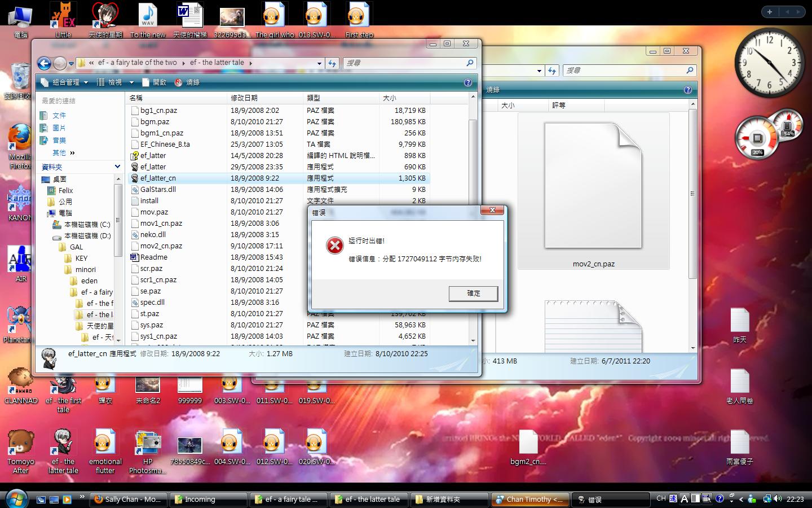Open HP Photosmart desktop shortcut
Viewport: 812px width, 508px height.
click(x=147, y=452)
